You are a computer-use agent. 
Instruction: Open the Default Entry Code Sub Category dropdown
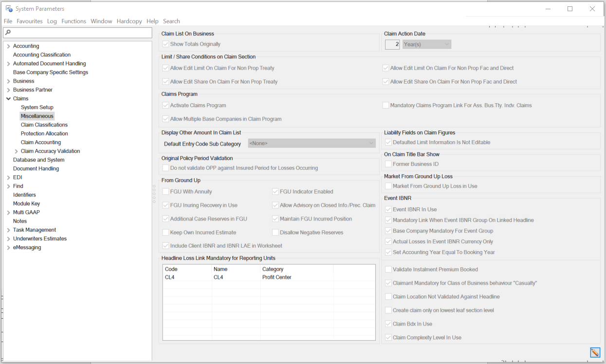(371, 144)
